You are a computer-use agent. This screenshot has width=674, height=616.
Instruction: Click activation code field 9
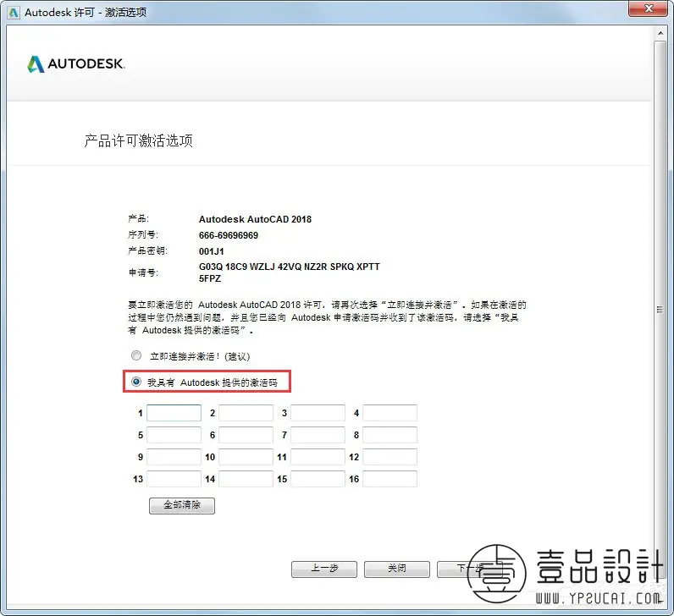(x=174, y=457)
